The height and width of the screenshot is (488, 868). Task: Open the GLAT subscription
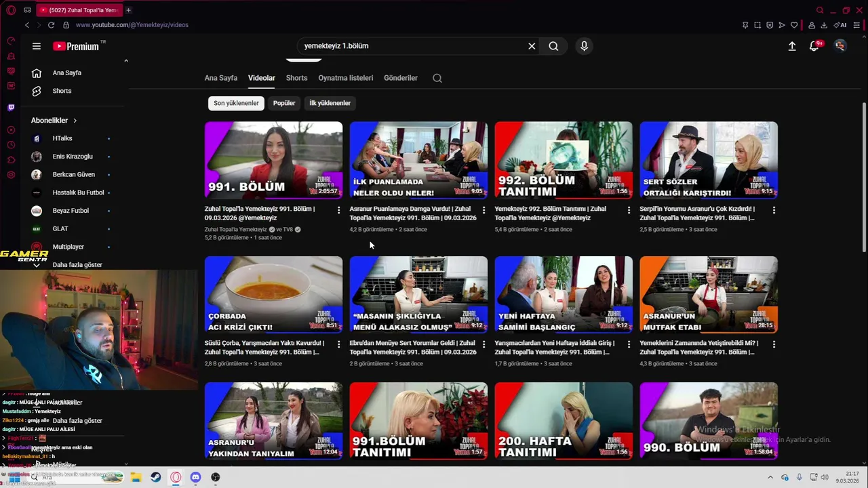tap(71, 229)
